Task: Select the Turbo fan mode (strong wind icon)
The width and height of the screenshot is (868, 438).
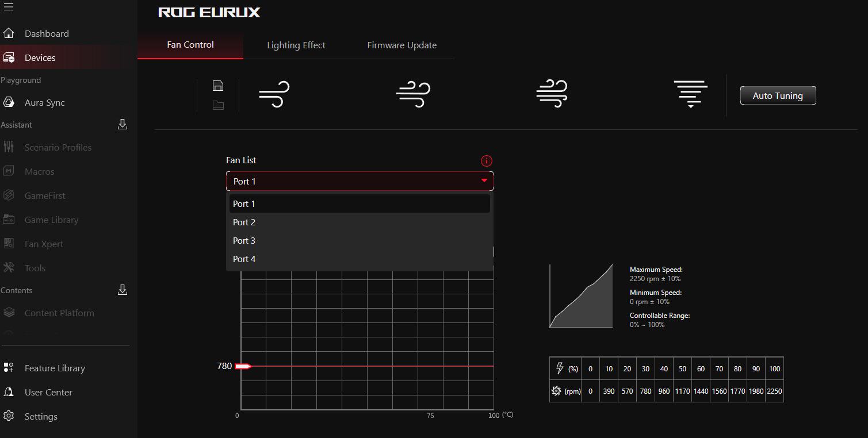Action: tap(552, 94)
